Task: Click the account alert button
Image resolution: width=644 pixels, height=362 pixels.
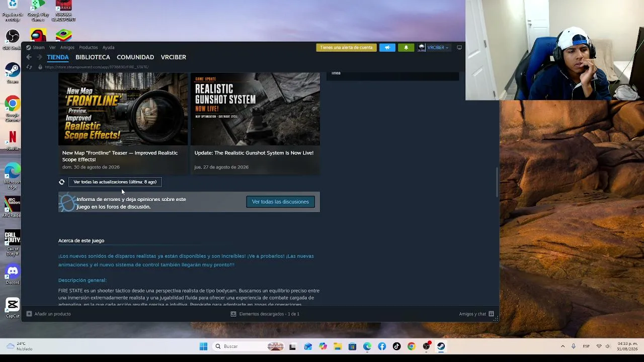Action: (x=346, y=48)
